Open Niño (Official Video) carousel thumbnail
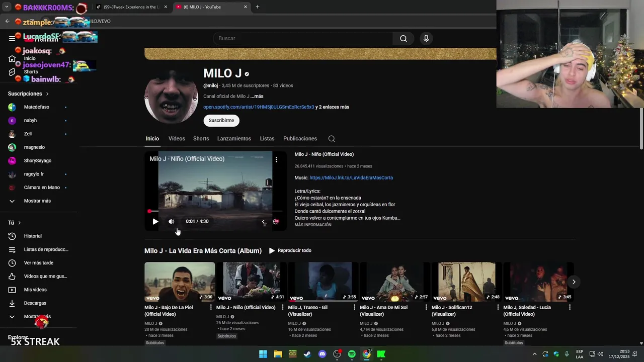 (x=251, y=282)
